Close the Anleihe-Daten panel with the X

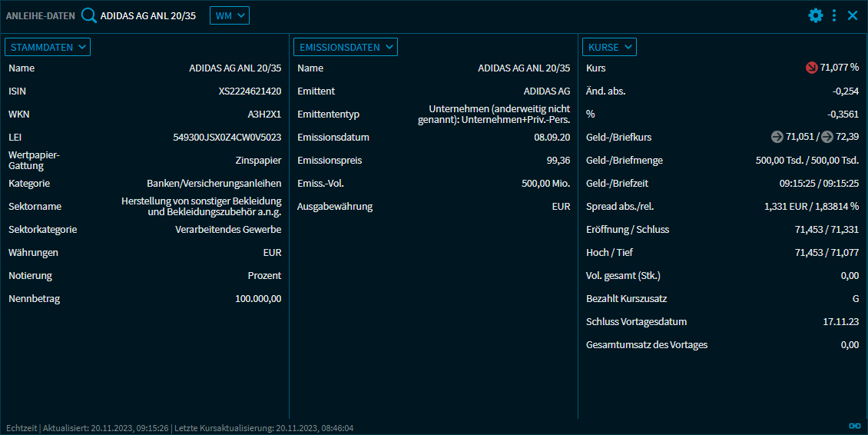click(853, 15)
